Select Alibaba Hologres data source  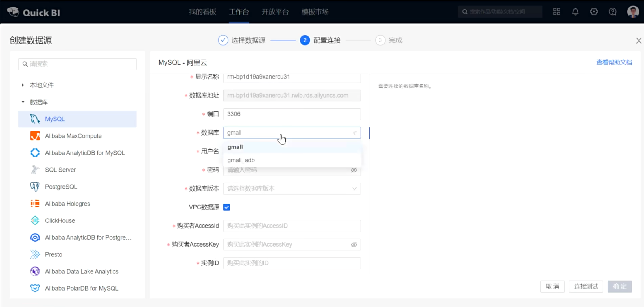[77, 204]
